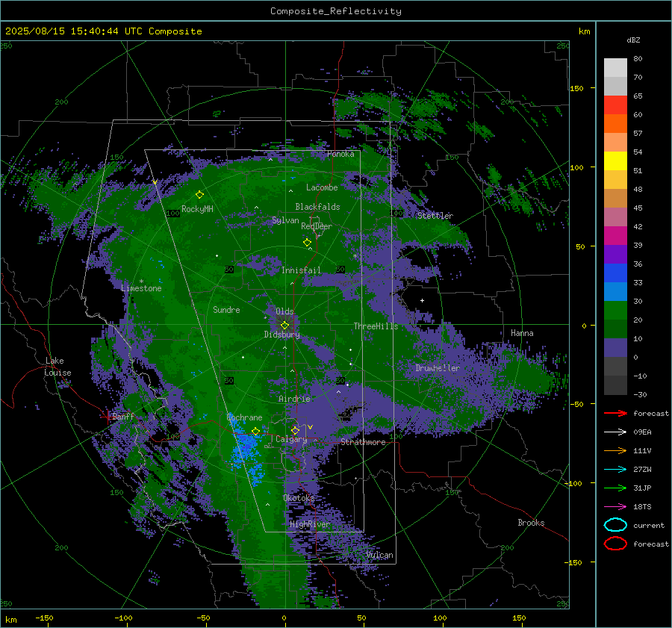Click the Innisfail town label
Screen dimensions: 672x628
click(301, 270)
